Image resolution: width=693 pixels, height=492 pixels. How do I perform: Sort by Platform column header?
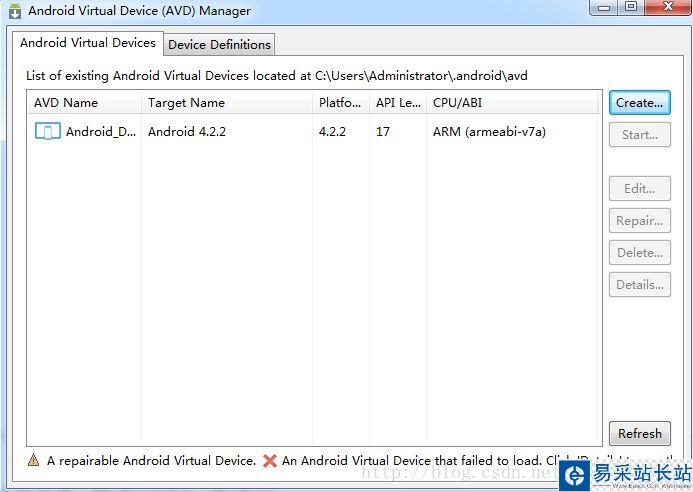(340, 103)
